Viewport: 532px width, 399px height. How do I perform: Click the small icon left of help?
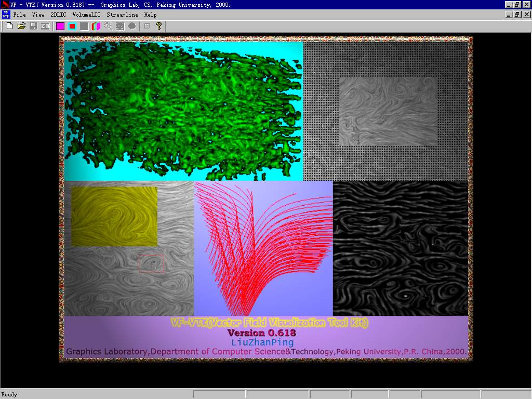tap(147, 26)
